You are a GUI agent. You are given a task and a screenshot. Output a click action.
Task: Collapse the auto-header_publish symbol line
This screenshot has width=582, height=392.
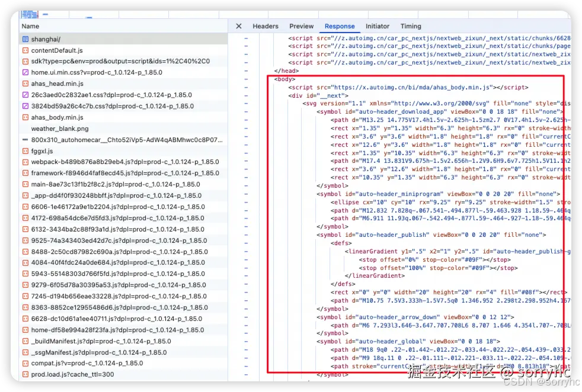(x=246, y=234)
